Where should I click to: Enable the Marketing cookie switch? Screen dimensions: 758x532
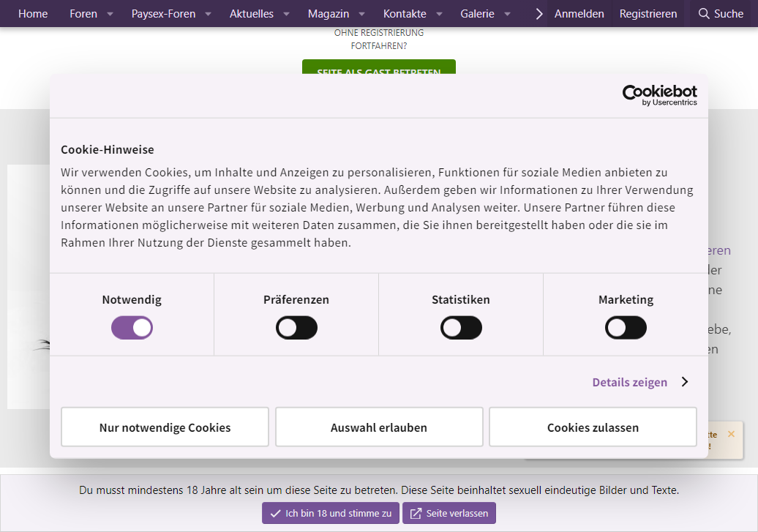pos(626,328)
